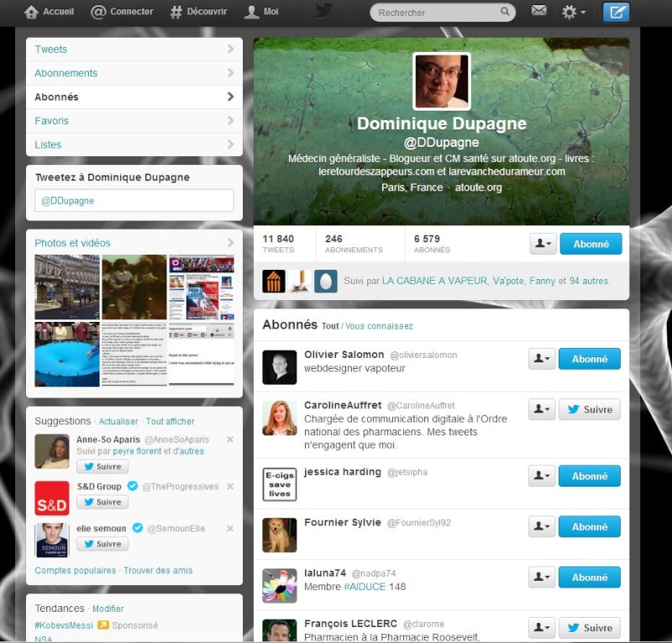672x643 pixels.
Task: Click the Twitter bird logo in top bar
Action: pos(323,11)
